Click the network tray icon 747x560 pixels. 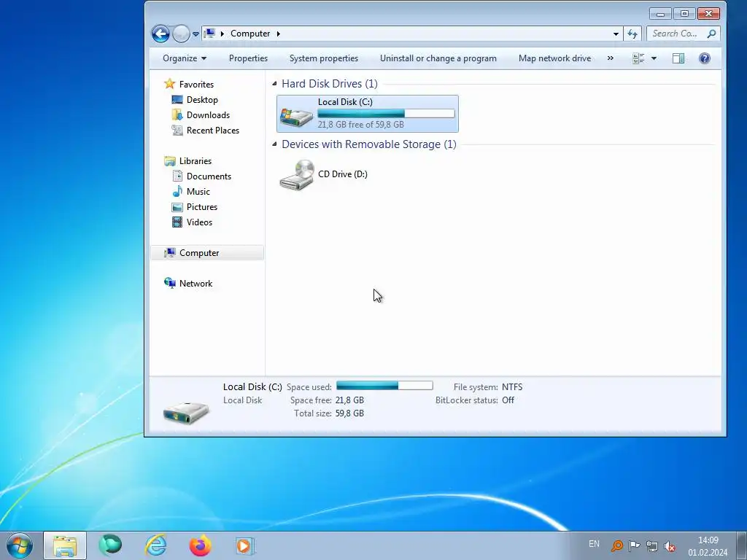coord(651,545)
